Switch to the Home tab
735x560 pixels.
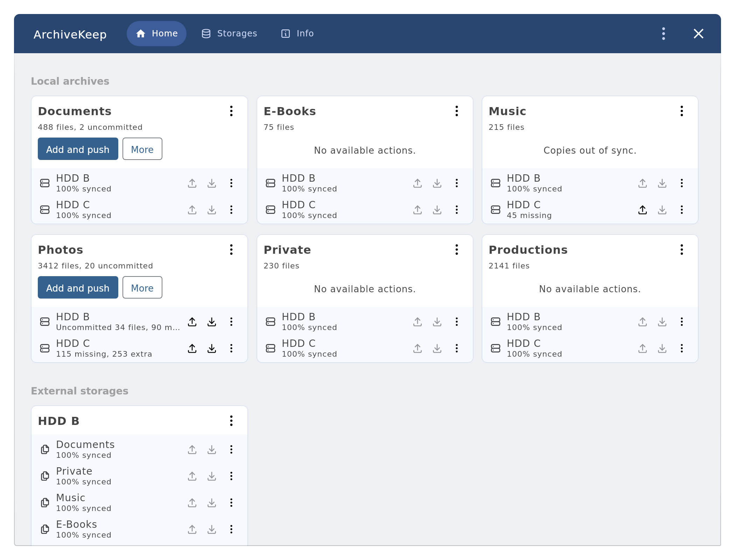tap(156, 34)
